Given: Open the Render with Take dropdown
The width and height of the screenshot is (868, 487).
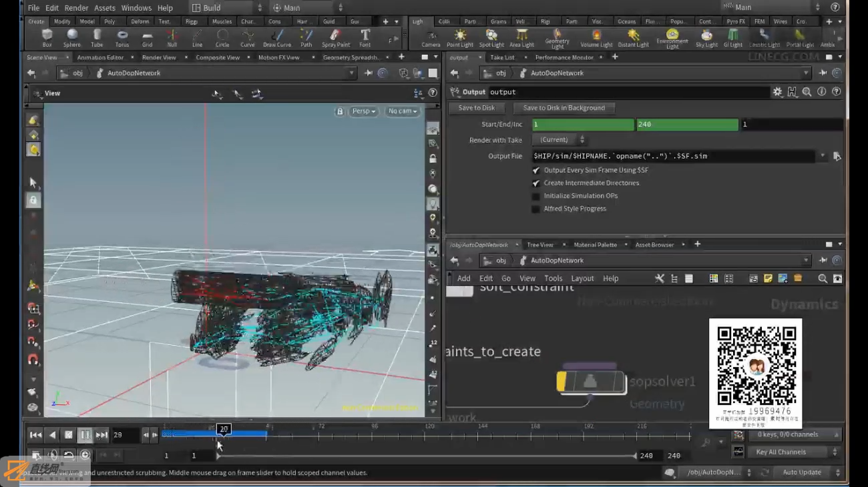Looking at the screenshot, I should 560,140.
